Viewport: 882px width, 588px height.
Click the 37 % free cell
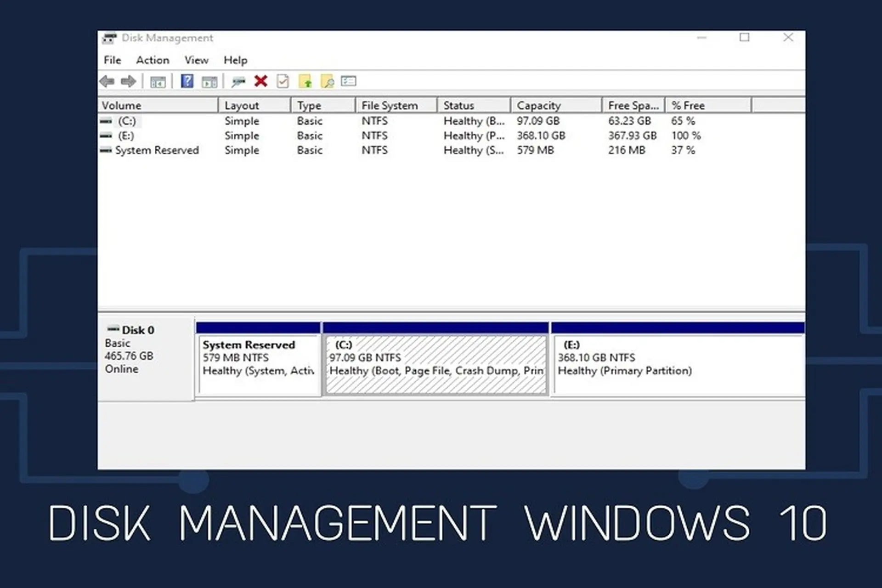[x=683, y=150]
